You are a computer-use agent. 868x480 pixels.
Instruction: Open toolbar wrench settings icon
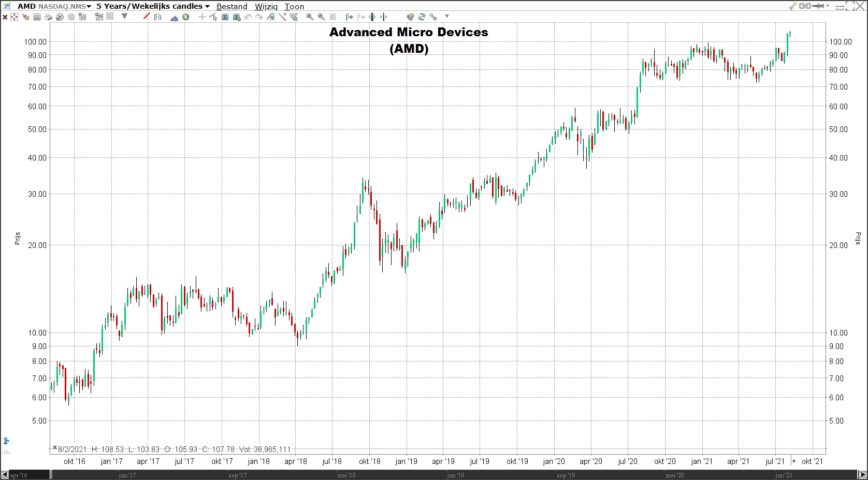click(433, 17)
